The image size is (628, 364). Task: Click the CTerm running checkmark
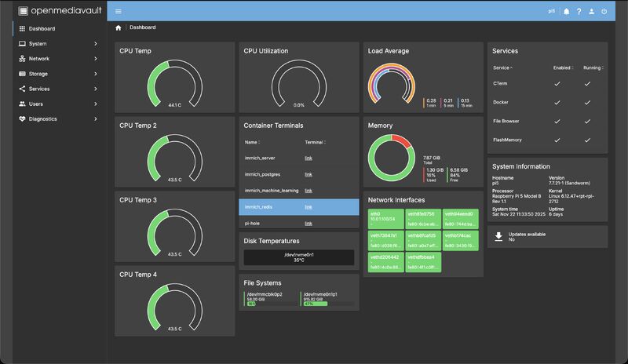pyautogui.click(x=587, y=84)
